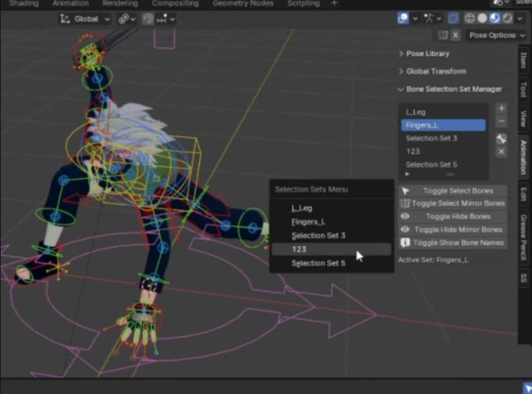Add a new workspace with plus icon

(335, 3)
